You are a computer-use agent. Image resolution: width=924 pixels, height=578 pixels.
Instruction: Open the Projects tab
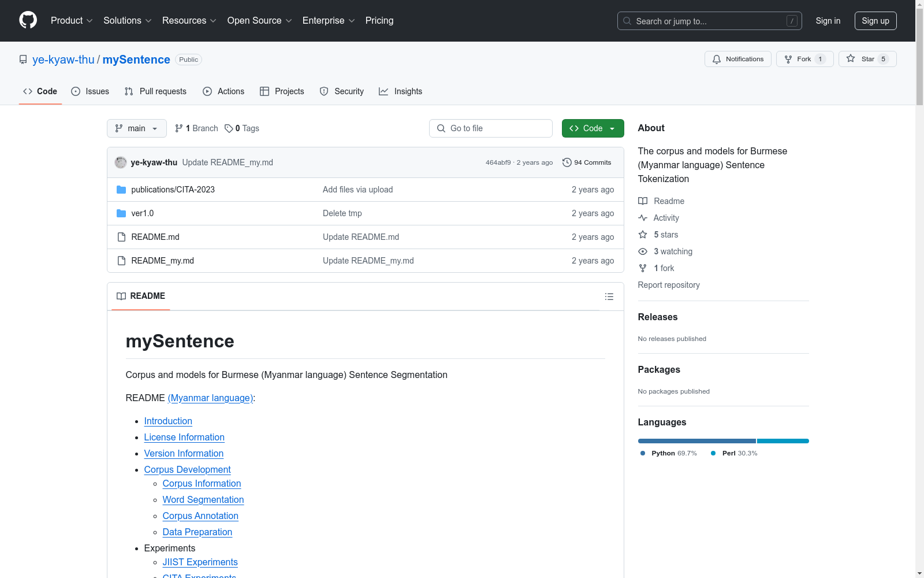pos(282,91)
